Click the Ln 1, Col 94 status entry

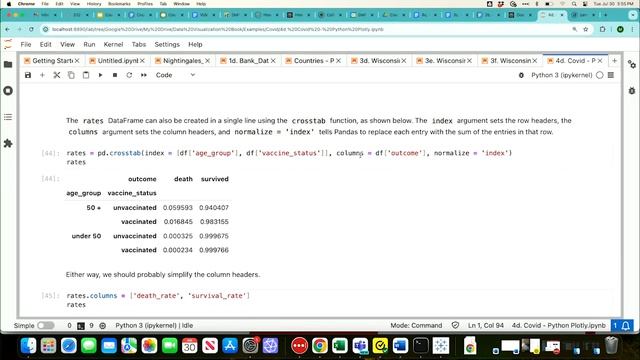pyautogui.click(x=486, y=325)
